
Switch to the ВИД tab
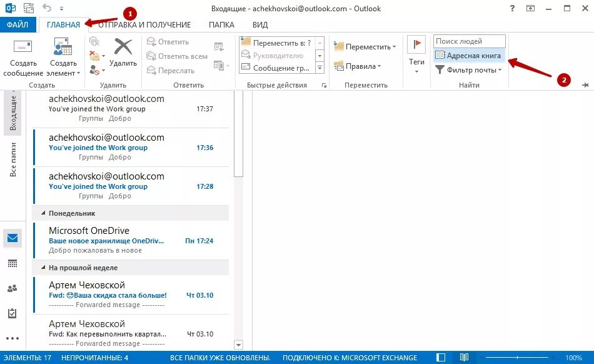pos(260,24)
